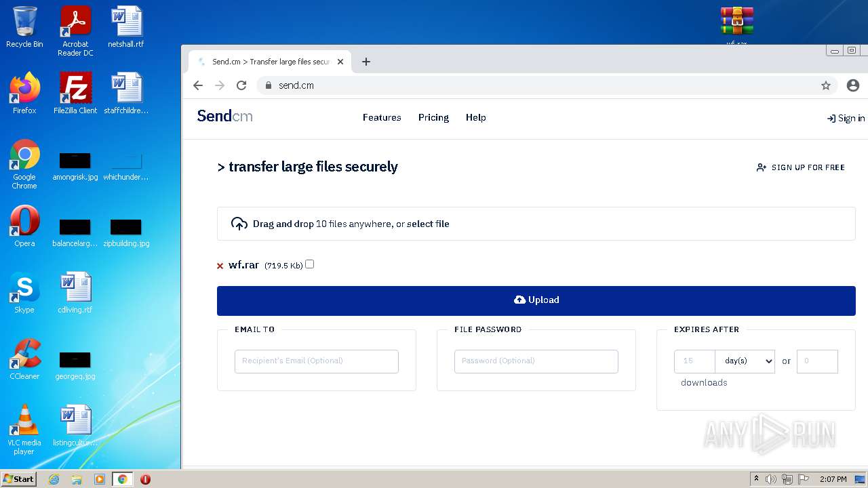Launch Firefox from desktop
Viewport: 868px width, 488px height.
coord(24,94)
